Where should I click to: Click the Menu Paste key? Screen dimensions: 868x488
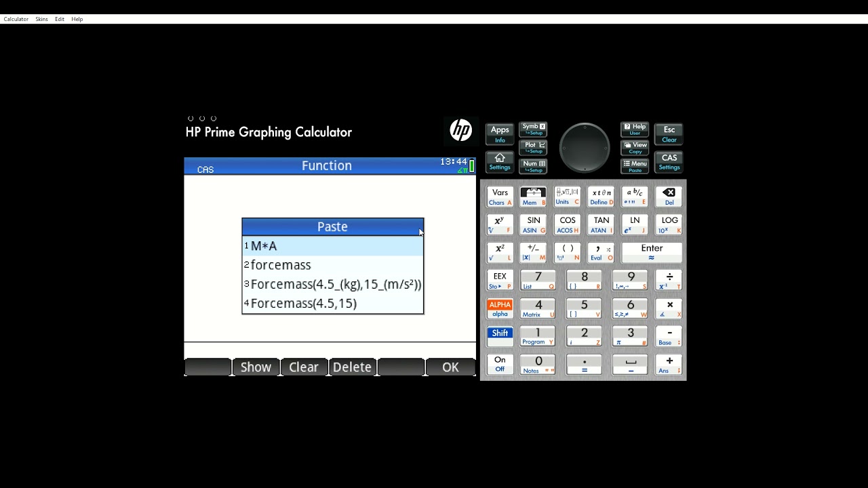(635, 166)
